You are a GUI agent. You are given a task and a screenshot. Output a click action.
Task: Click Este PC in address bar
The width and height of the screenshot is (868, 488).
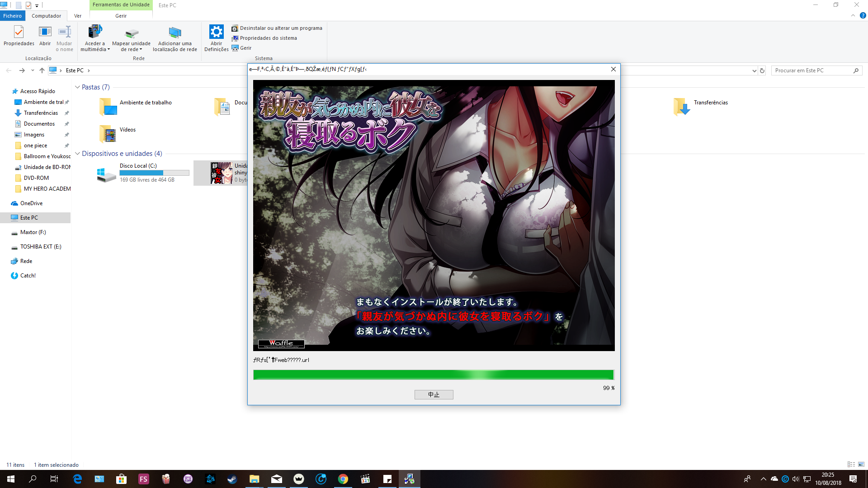point(75,70)
